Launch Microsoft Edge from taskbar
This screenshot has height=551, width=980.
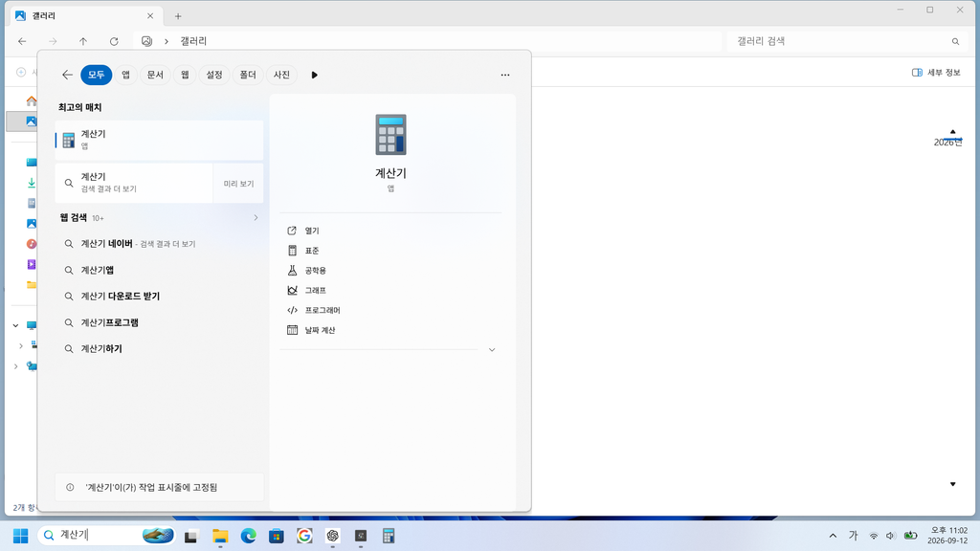coord(248,536)
